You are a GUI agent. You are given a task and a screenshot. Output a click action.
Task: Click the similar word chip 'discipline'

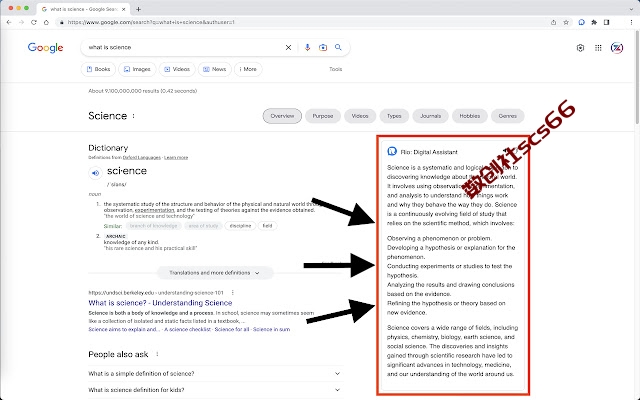click(x=240, y=226)
